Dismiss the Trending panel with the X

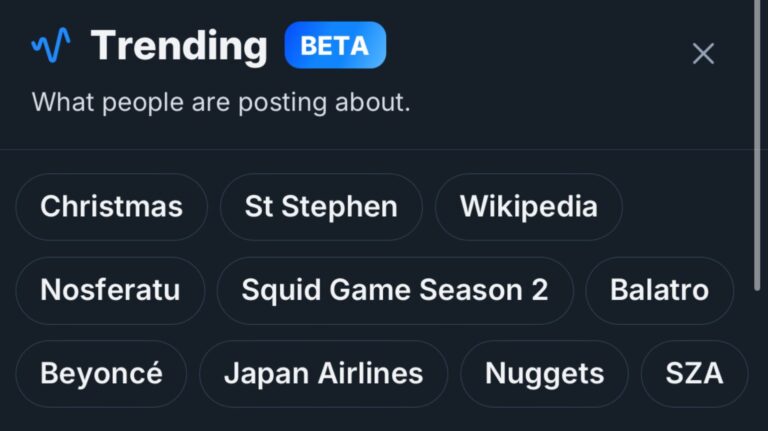(x=703, y=53)
